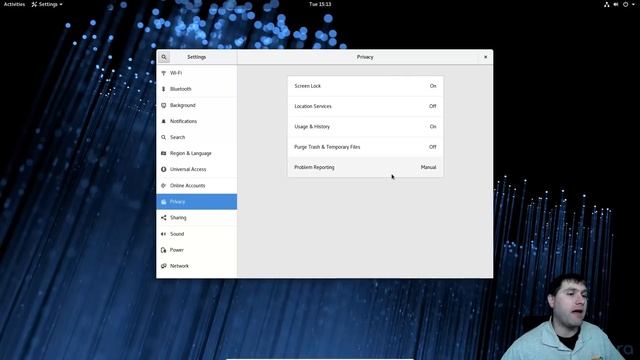Click the search magnifier button in Settings
Image resolution: width=640 pixels, height=360 pixels.
tap(164, 57)
